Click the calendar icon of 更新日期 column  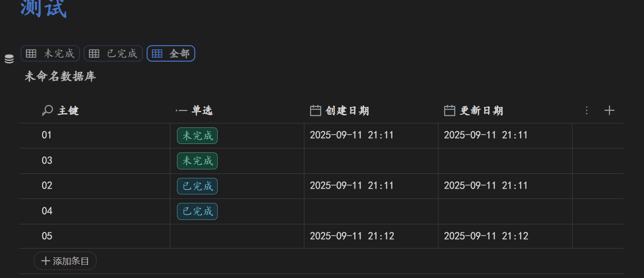[450, 110]
